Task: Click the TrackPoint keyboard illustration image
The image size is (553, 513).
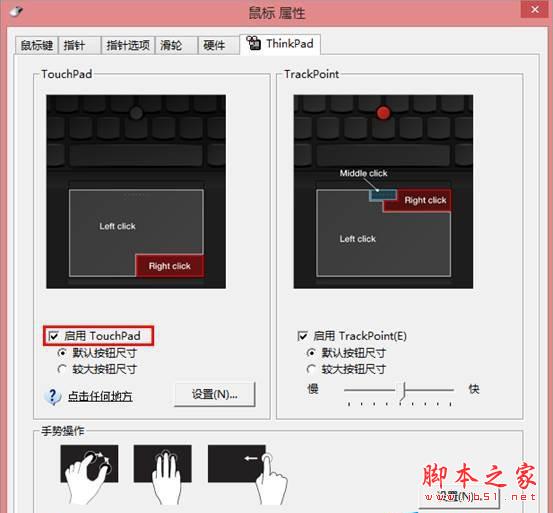Action: (x=383, y=191)
